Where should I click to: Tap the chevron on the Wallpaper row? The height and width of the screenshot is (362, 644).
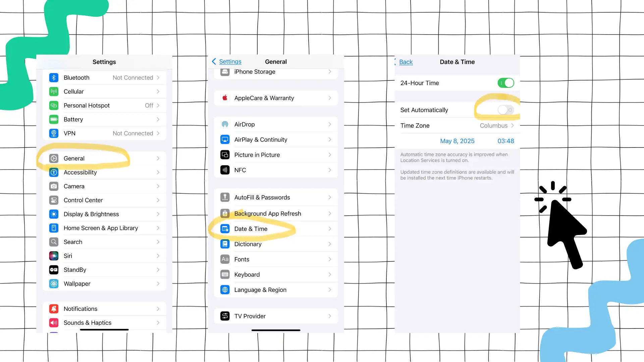pos(158,284)
